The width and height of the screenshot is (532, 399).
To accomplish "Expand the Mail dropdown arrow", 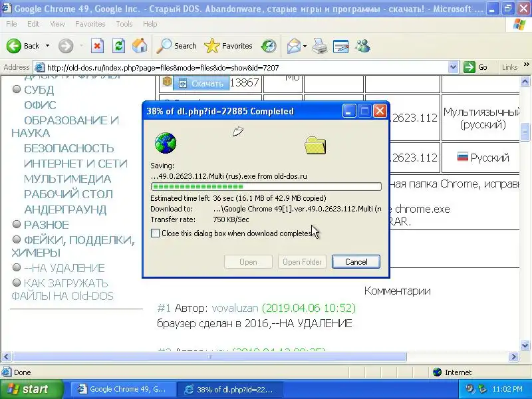I will 305,46.
